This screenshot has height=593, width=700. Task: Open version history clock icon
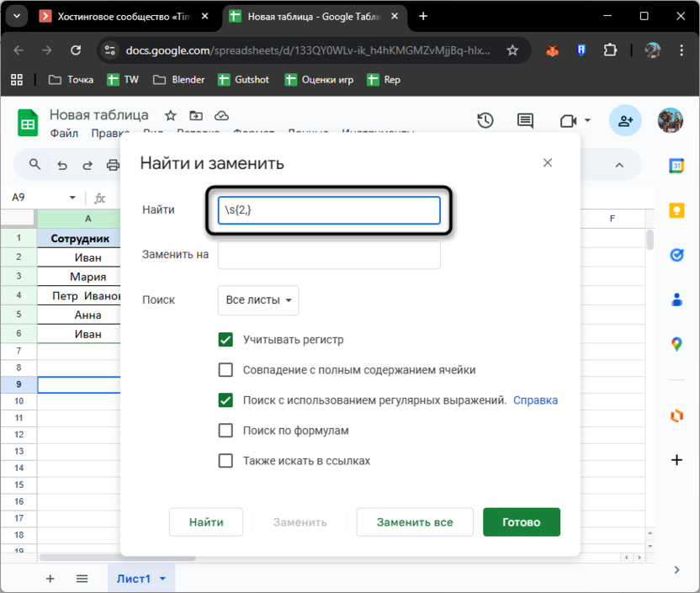485,121
